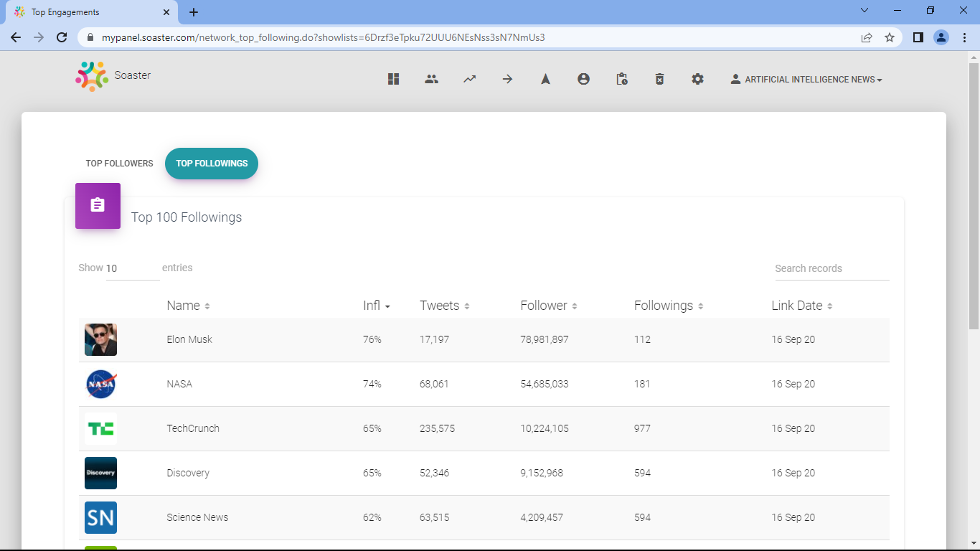This screenshot has height=551, width=980.
Task: Open the scheduled clipboard icon
Action: coord(622,80)
